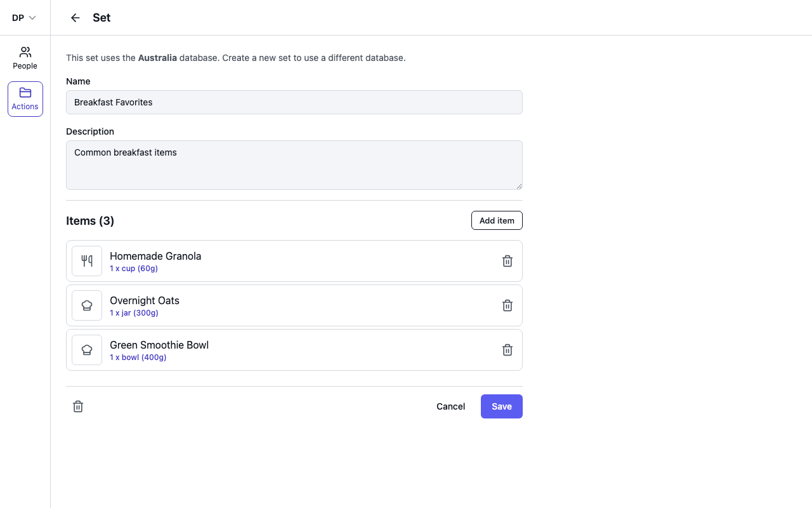Open the 1 x bowl (400g) serving link
The width and height of the screenshot is (812, 508).
point(138,358)
